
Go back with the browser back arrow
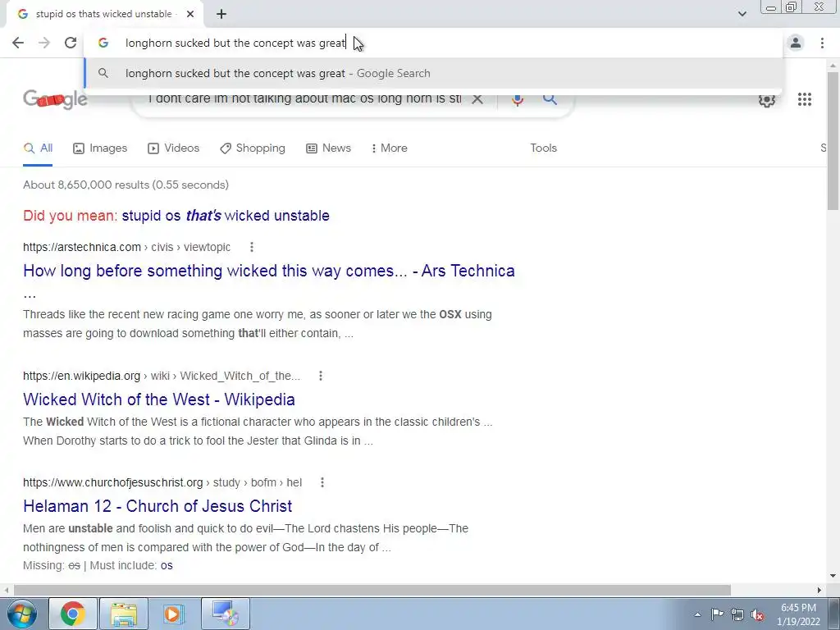coord(18,43)
